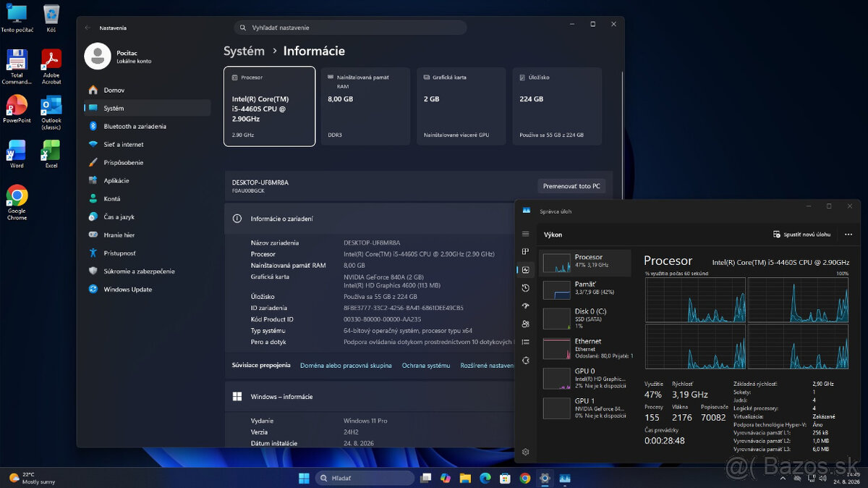This screenshot has width=868, height=488.
Task: Open Google Chrome desktop shortcut
Action: 16,203
